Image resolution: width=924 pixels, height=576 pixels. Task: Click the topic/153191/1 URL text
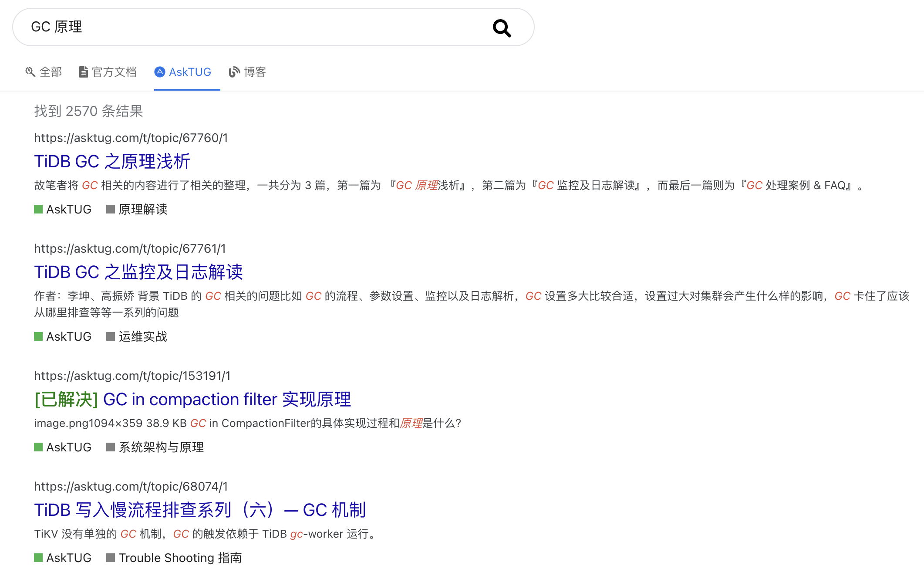coord(132,376)
